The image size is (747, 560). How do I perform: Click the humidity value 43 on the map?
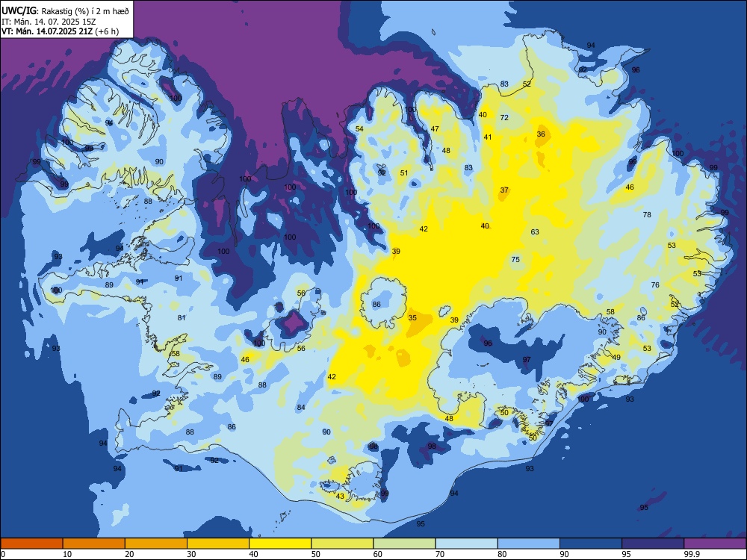340,497
